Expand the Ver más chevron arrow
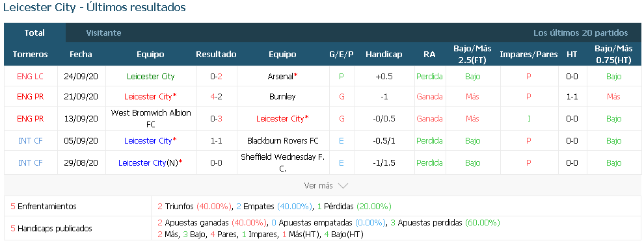Image resolution: width=644 pixels, height=243 pixels. pyautogui.click(x=343, y=186)
